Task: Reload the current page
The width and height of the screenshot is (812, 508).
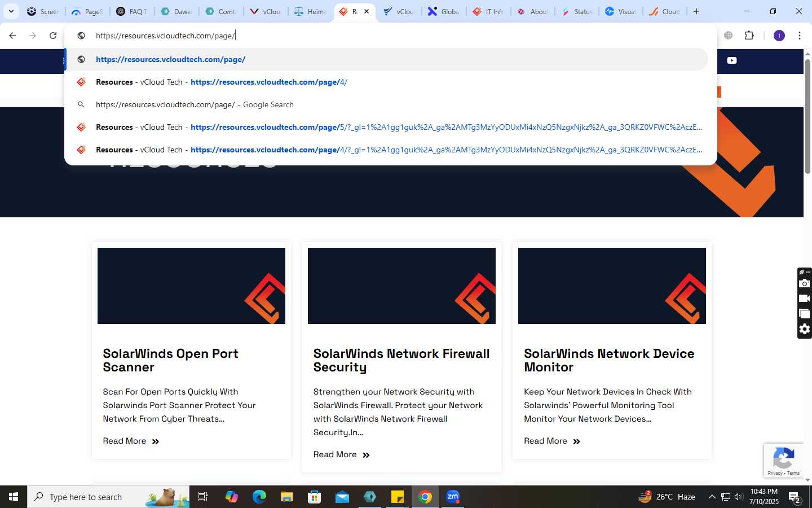Action: tap(53, 36)
